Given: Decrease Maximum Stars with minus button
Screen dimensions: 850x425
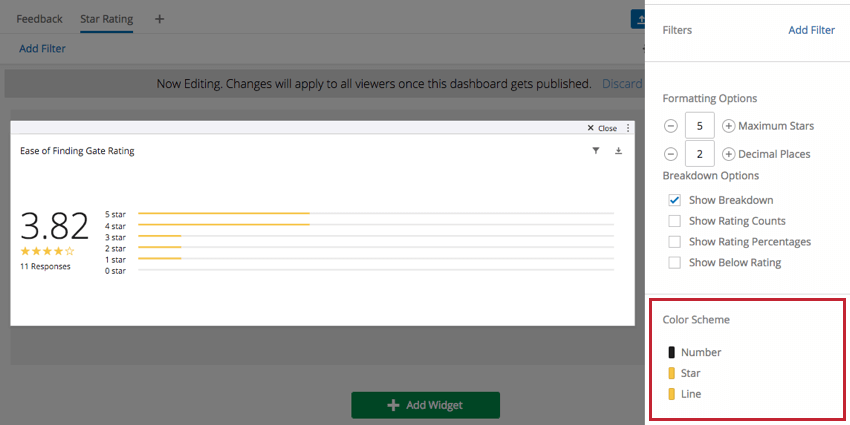Looking at the screenshot, I should [x=671, y=126].
